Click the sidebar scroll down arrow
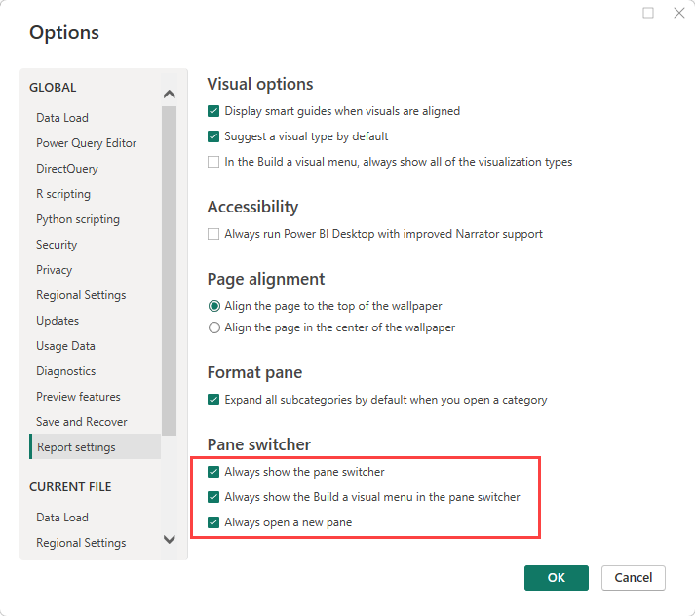 (170, 539)
